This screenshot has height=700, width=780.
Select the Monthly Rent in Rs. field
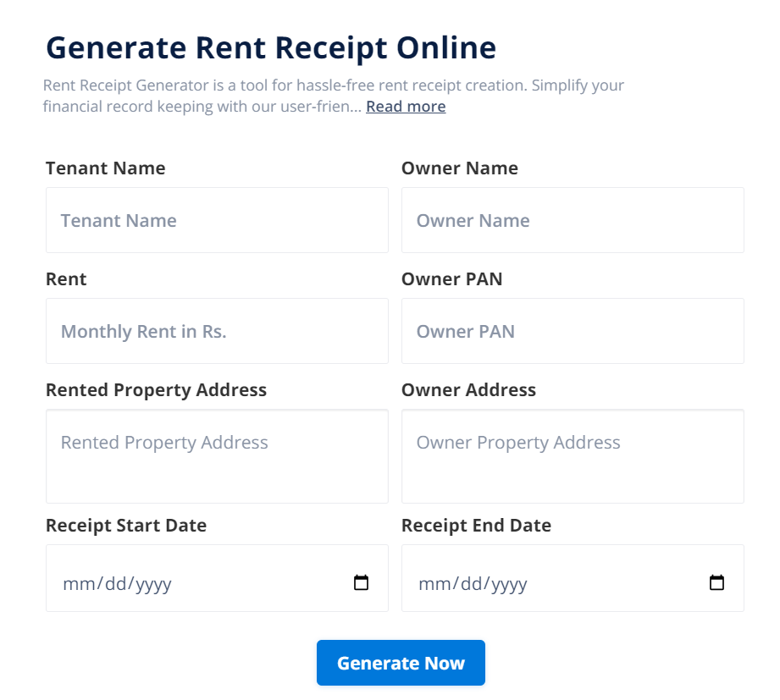point(217,331)
